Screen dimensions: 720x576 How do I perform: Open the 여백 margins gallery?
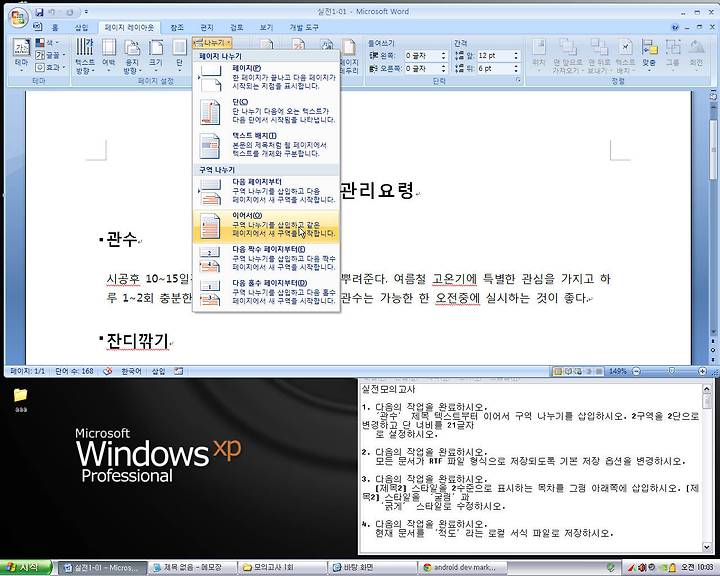[x=109, y=56]
